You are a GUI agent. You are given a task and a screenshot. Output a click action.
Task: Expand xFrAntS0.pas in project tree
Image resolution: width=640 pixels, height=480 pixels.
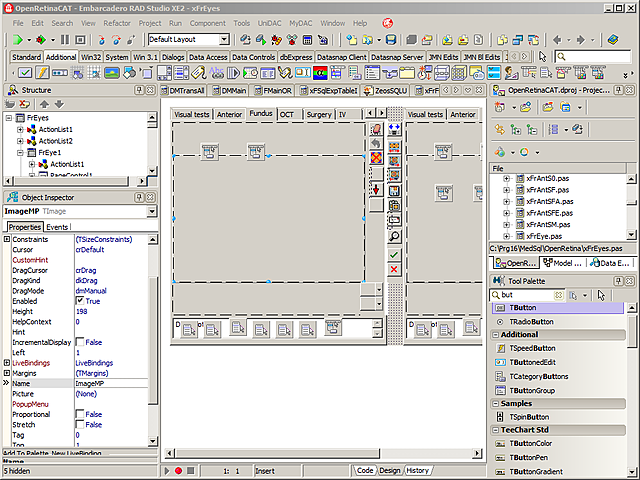(506, 179)
